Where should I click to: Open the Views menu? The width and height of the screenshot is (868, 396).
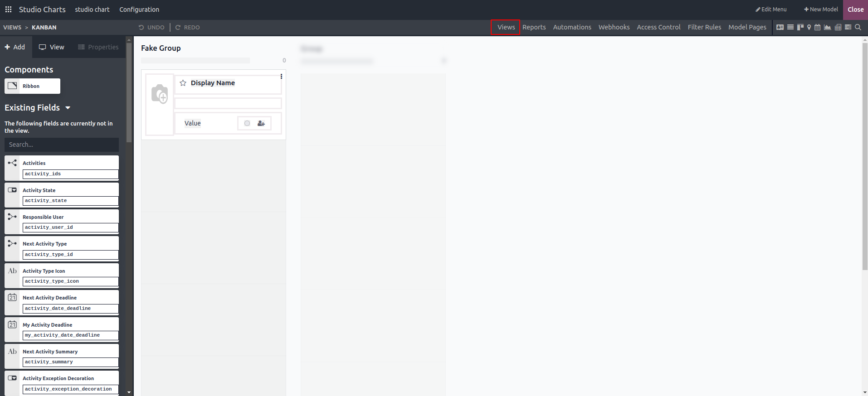click(506, 27)
